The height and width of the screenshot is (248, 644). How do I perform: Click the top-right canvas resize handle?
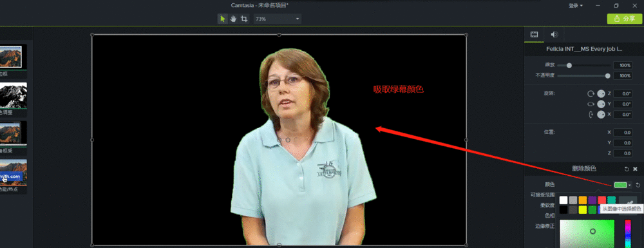coord(466,35)
